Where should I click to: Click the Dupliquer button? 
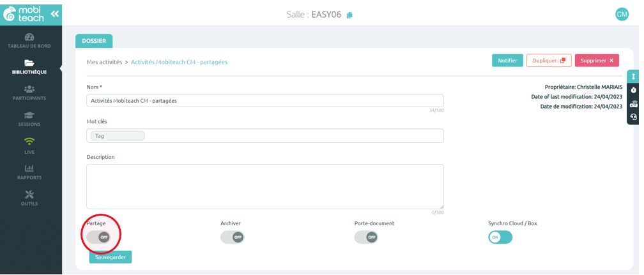tap(549, 61)
